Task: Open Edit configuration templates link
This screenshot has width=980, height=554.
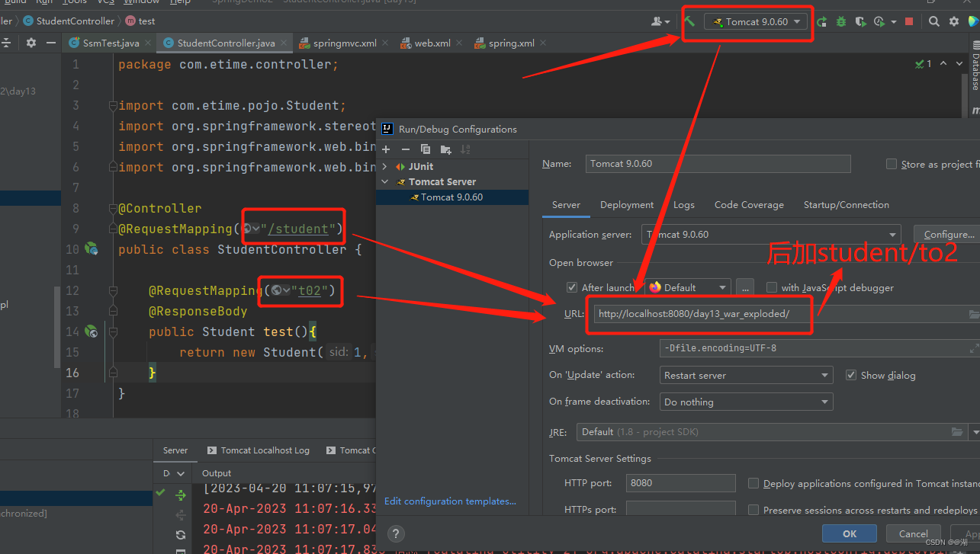Action: tap(450, 501)
